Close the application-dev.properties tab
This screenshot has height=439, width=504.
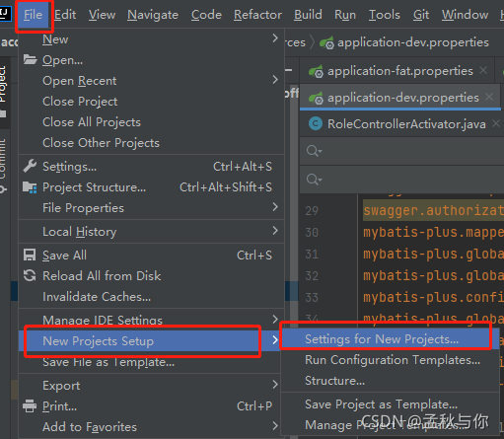(489, 97)
